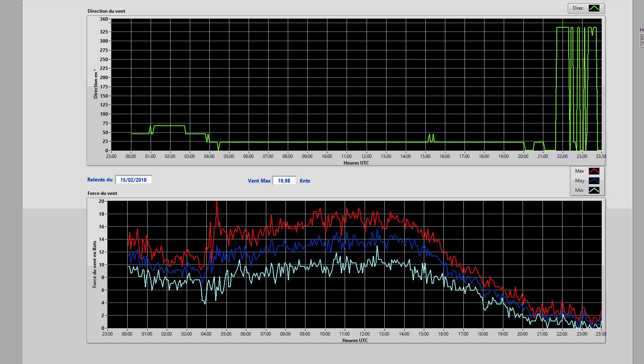Click the 04:00 label on direction graph

pyautogui.click(x=209, y=156)
